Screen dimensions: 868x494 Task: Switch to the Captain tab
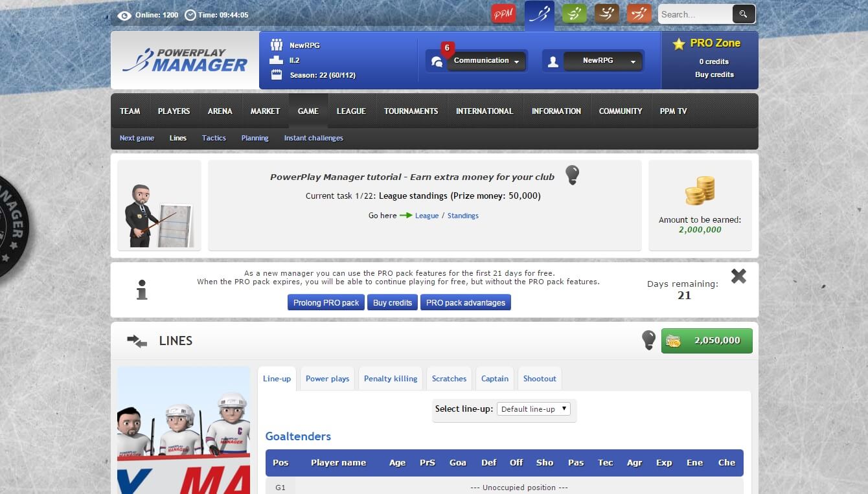coord(495,379)
